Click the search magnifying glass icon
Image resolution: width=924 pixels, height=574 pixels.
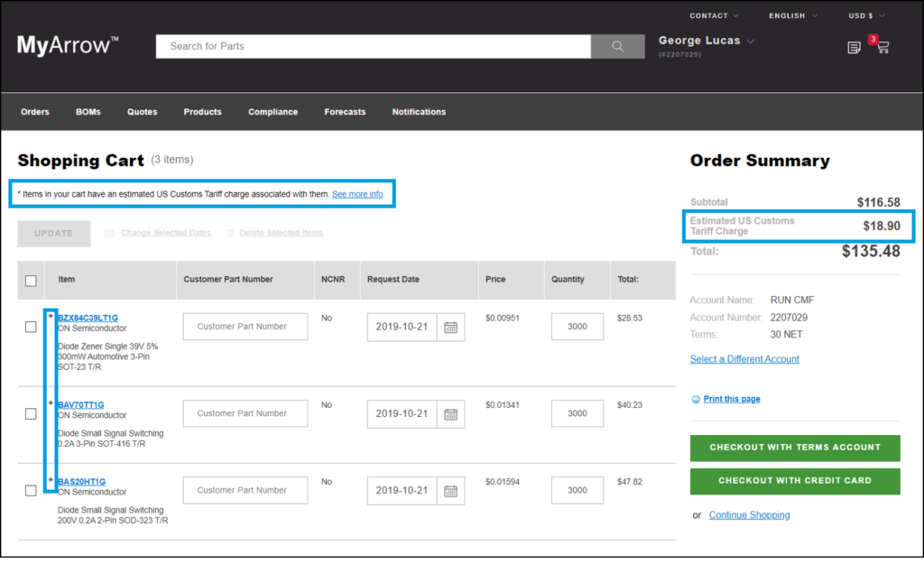pyautogui.click(x=617, y=46)
